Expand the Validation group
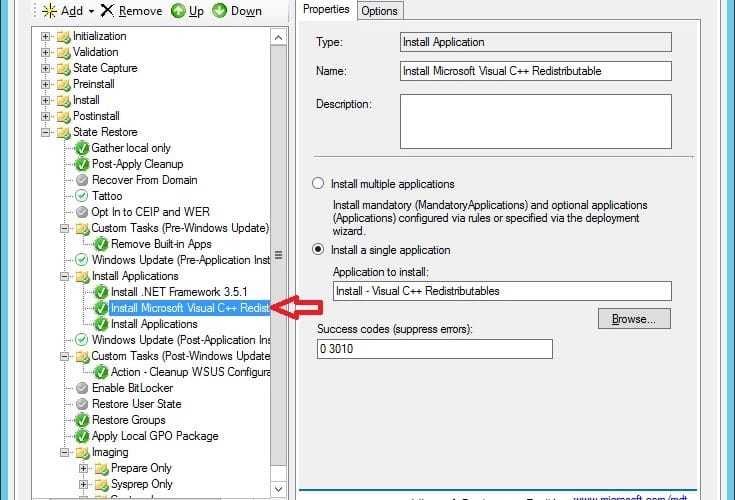This screenshot has height=500, width=735. [x=45, y=52]
